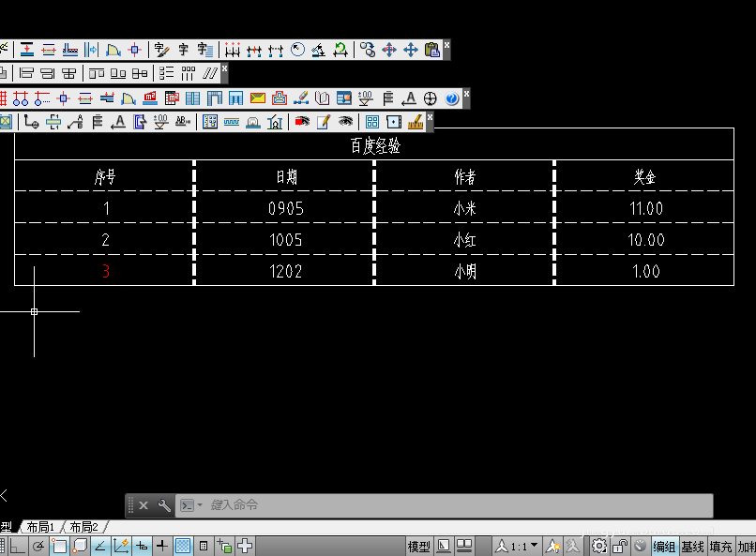Switch to 布局1 layout tab
Image resolution: width=756 pixels, height=556 pixels.
(x=40, y=527)
